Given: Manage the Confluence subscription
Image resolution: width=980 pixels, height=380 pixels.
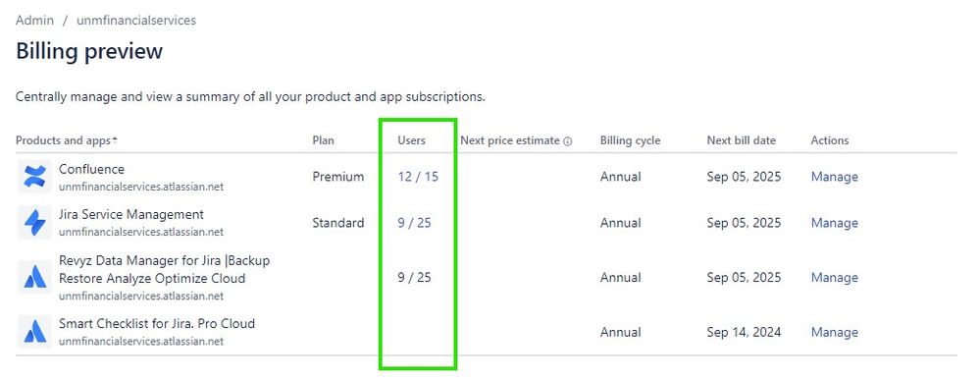Looking at the screenshot, I should tap(835, 177).
